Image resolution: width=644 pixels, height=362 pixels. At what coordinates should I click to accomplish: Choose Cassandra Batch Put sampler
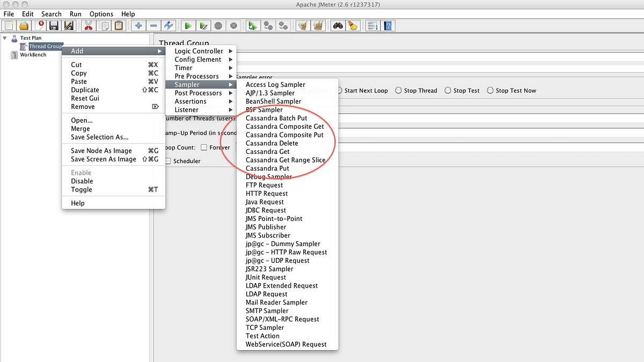288,118
